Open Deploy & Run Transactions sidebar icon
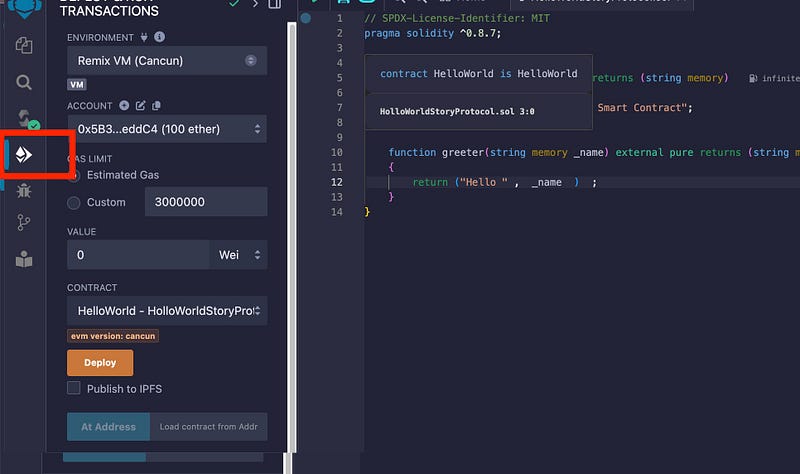Screen dimensions: 800x474 point(24,154)
